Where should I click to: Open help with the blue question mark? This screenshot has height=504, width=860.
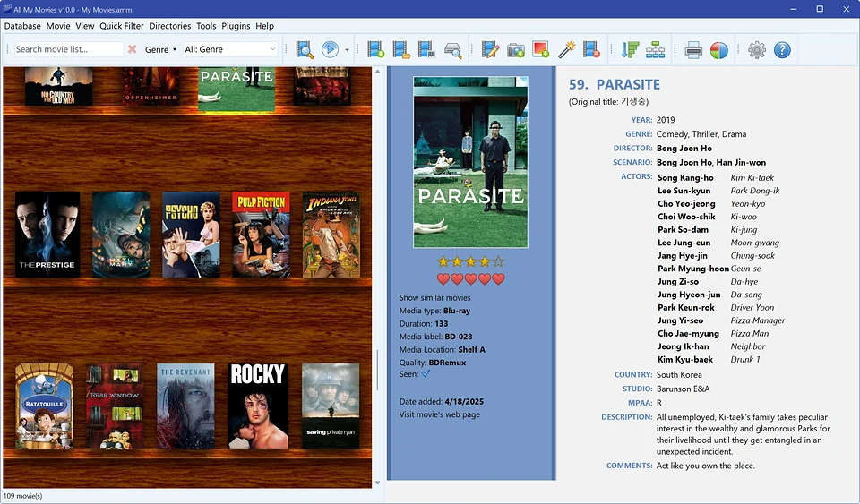pos(782,50)
